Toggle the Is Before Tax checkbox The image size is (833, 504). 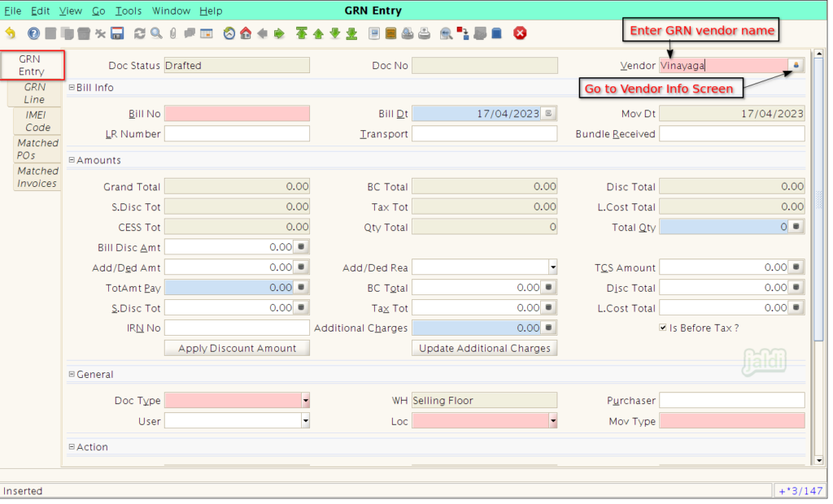pyautogui.click(x=662, y=328)
